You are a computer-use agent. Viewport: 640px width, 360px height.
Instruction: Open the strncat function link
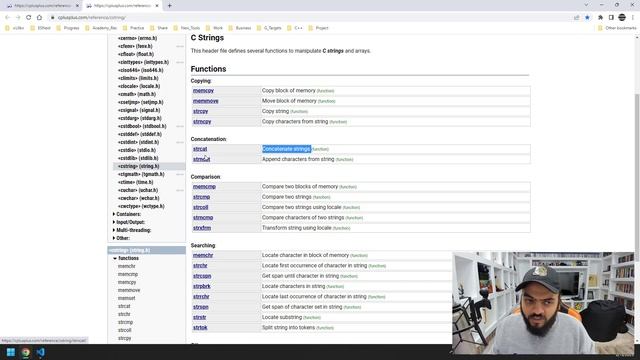pyautogui.click(x=202, y=159)
